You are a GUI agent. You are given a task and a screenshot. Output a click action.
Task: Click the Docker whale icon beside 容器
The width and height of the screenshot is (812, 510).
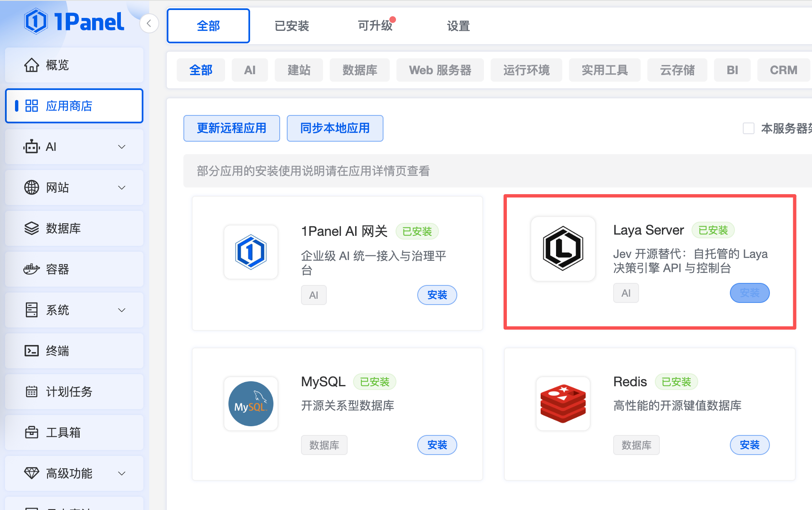click(32, 269)
